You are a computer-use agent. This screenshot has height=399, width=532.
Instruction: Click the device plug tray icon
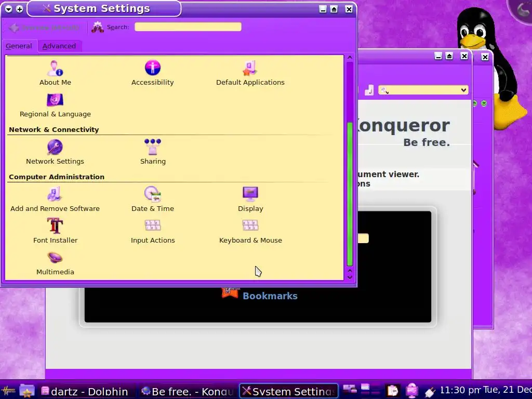[x=430, y=392]
